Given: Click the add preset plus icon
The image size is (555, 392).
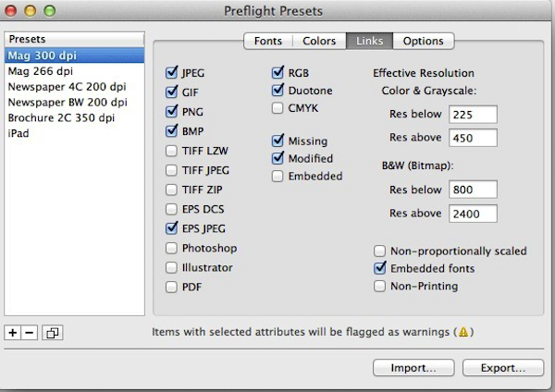Looking at the screenshot, I should [x=13, y=333].
